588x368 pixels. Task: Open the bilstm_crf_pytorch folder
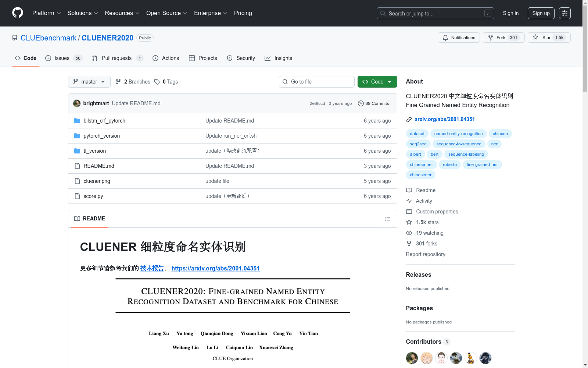tap(104, 120)
